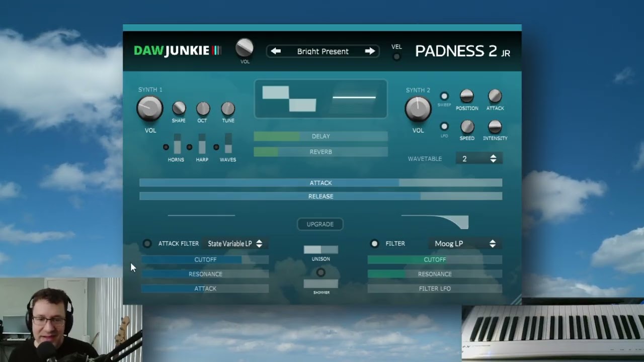
Task: Click the WAVETABLE label
Action: 425,158
